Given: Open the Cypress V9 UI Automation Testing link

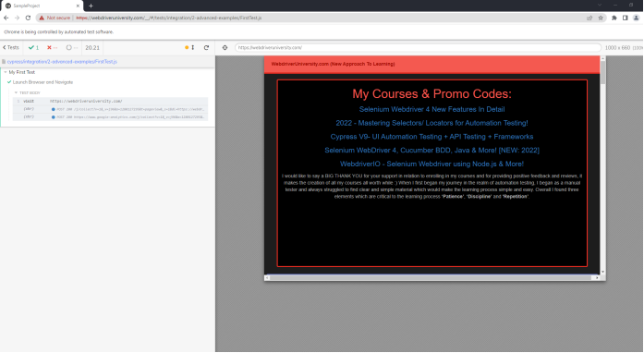Looking at the screenshot, I should [x=432, y=137].
